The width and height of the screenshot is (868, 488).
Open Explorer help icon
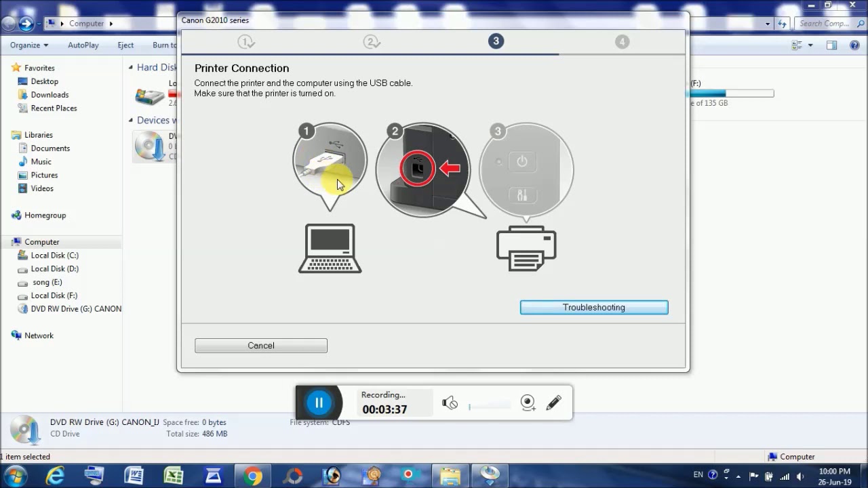coord(854,45)
